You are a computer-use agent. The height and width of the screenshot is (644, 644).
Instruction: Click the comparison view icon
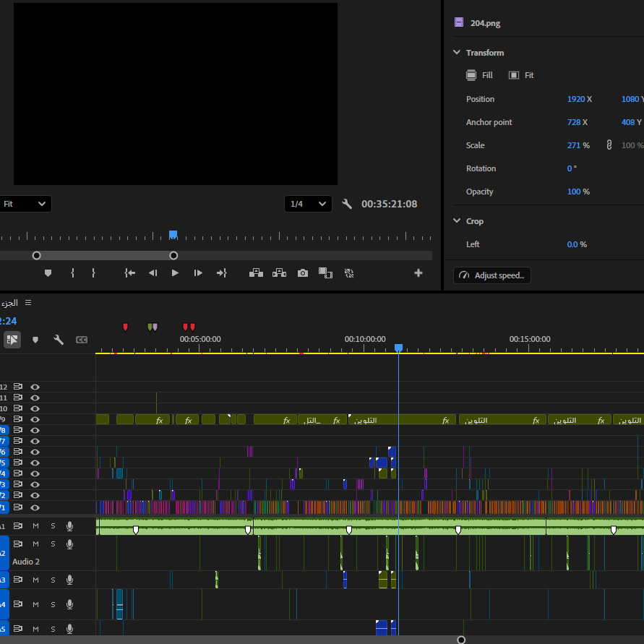(x=325, y=273)
